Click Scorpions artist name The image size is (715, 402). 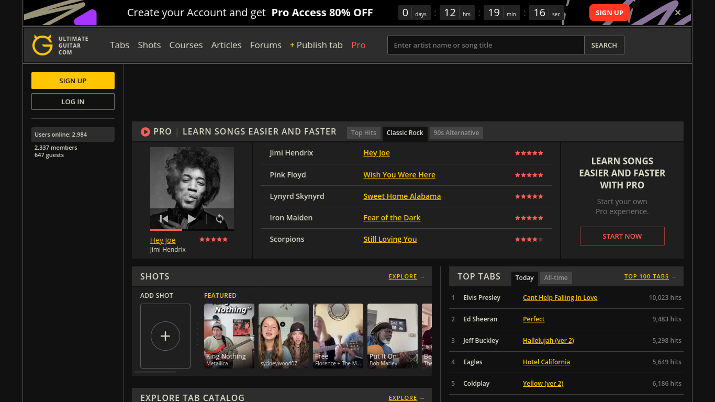287,239
